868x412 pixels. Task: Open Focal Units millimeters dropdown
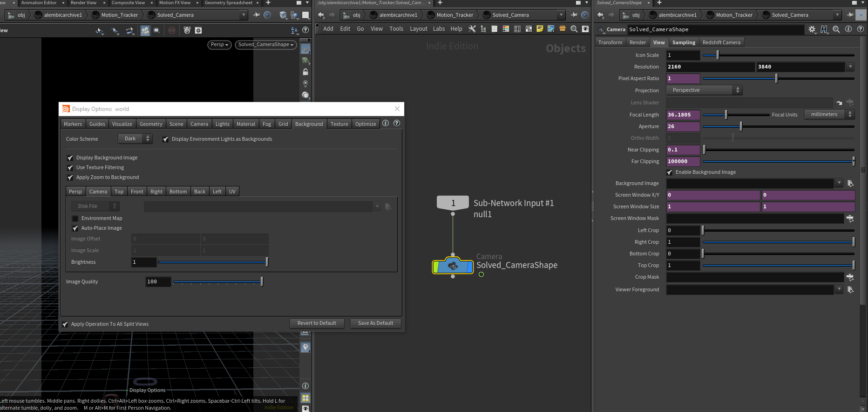pyautogui.click(x=829, y=115)
